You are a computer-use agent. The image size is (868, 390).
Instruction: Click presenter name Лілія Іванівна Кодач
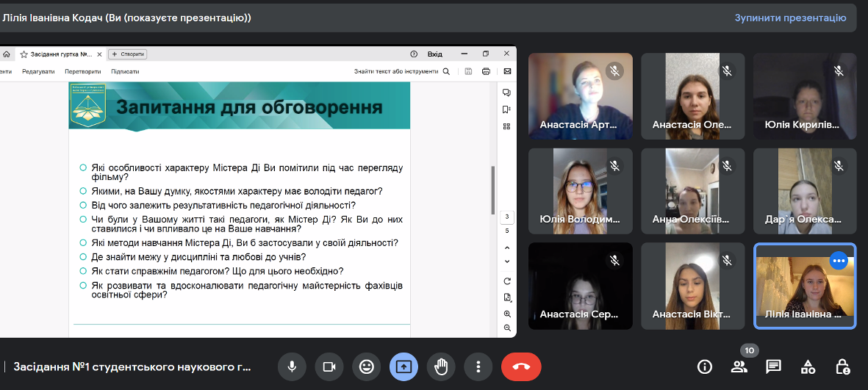click(126, 18)
